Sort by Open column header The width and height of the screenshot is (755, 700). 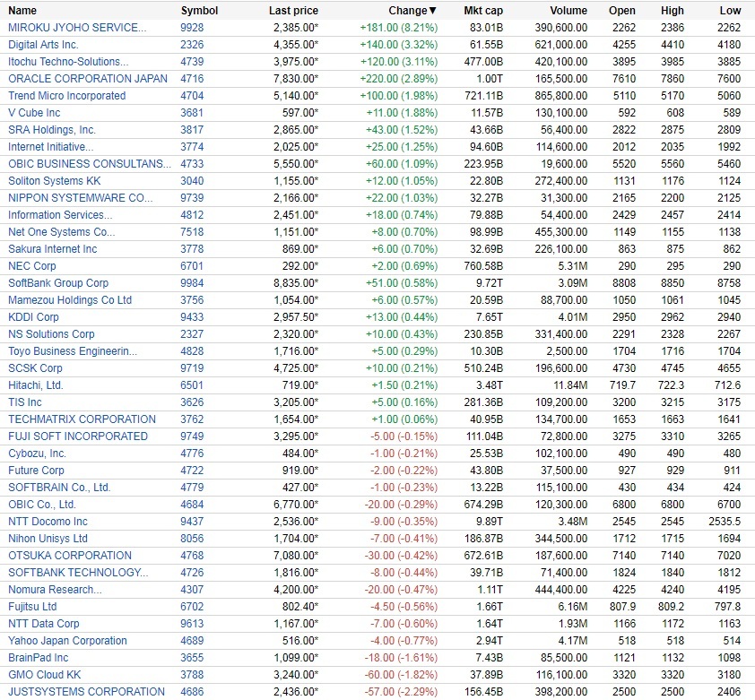(622, 11)
